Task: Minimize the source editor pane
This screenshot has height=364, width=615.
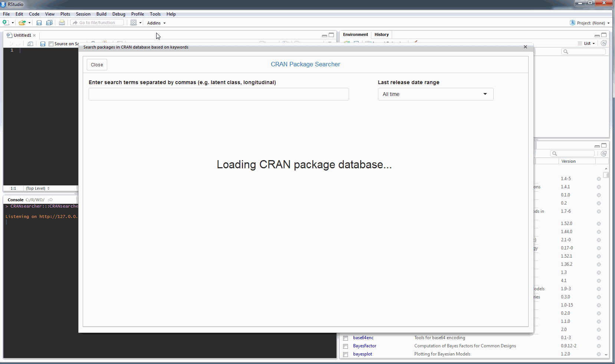Action: (325, 36)
